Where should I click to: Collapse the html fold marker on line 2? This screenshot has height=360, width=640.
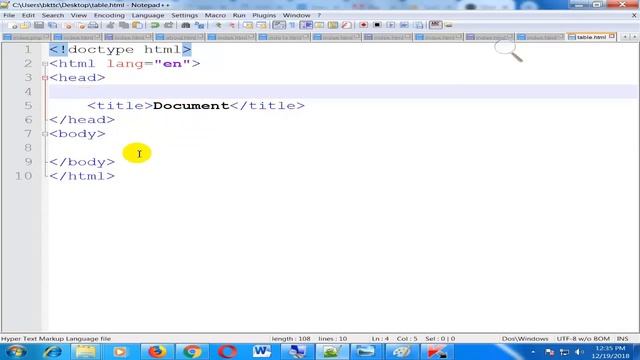[x=45, y=64]
